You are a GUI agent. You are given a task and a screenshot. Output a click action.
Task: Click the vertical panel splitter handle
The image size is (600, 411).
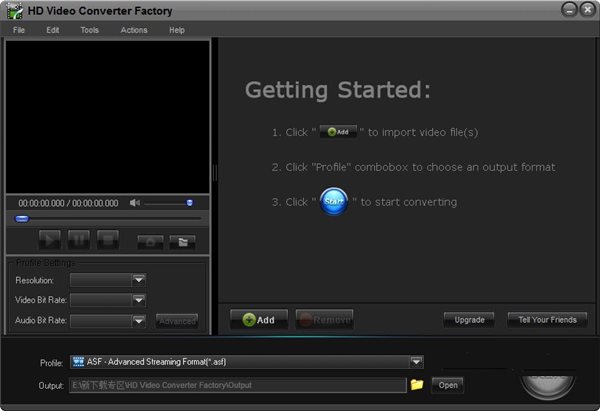click(215, 173)
